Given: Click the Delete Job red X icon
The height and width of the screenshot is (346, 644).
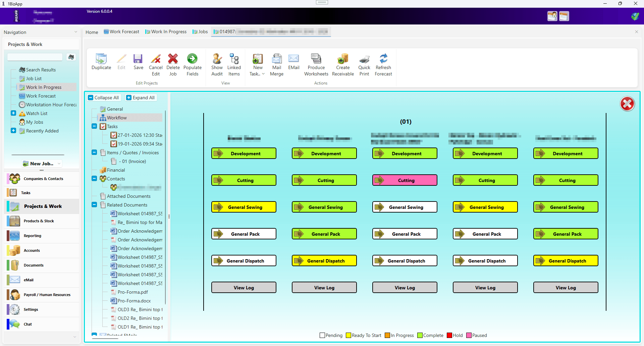Looking at the screenshot, I should (173, 59).
